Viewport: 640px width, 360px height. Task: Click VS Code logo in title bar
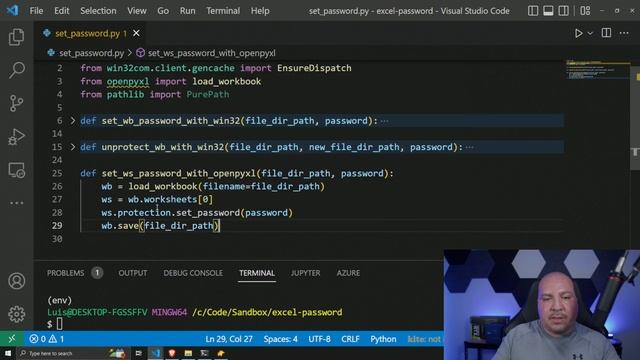(12, 10)
